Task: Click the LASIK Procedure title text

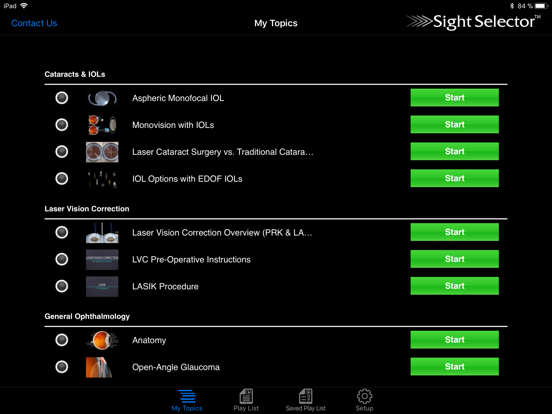Action: 165,287
